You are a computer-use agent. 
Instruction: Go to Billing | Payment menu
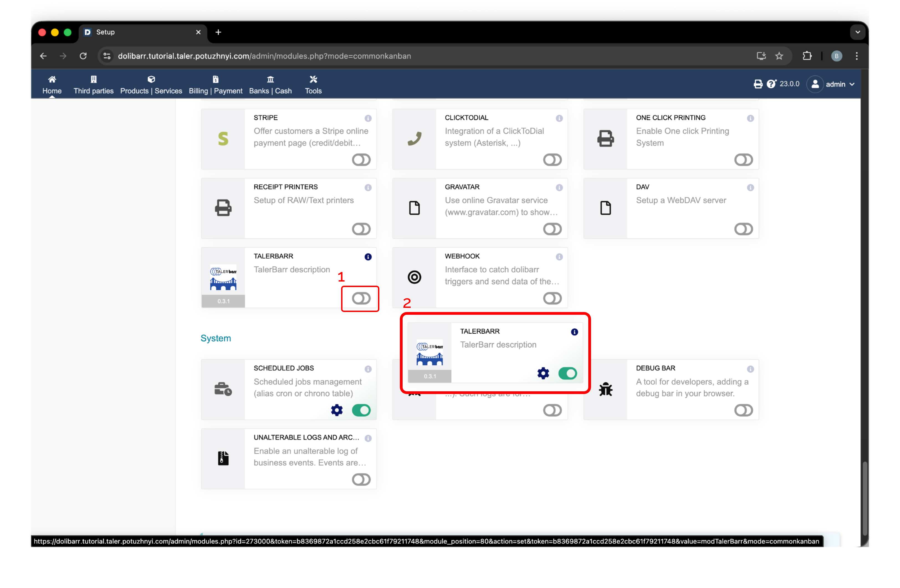click(x=216, y=85)
